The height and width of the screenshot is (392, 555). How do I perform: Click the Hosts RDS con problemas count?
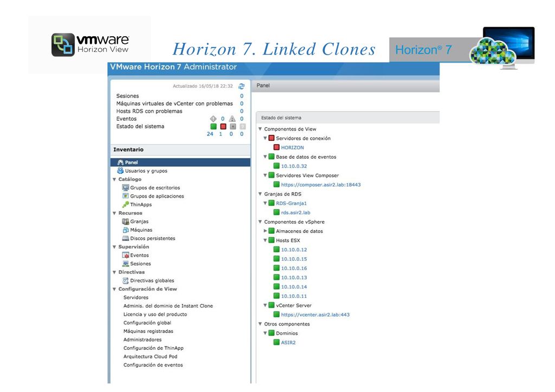click(242, 111)
